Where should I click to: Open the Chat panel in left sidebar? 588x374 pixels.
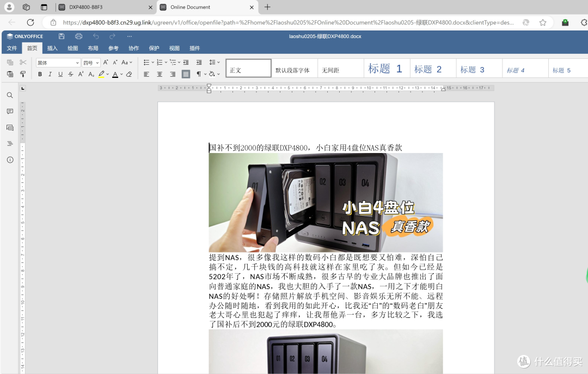click(x=10, y=127)
